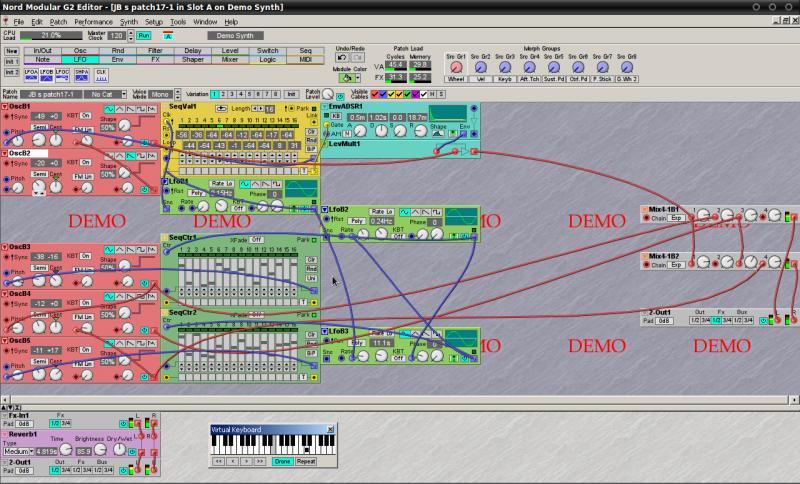Select the Filter module tab
This screenshot has width=800, height=484.
pyautogui.click(x=155, y=50)
